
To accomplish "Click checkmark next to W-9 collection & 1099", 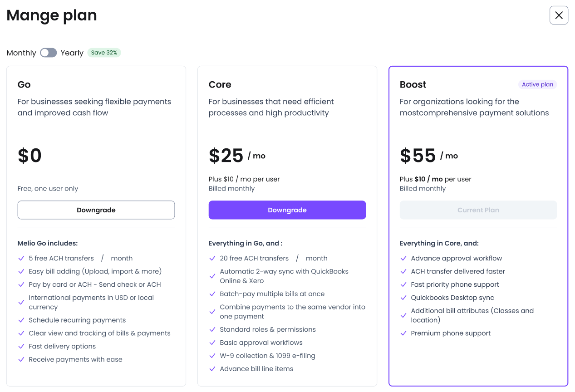I will (x=212, y=356).
